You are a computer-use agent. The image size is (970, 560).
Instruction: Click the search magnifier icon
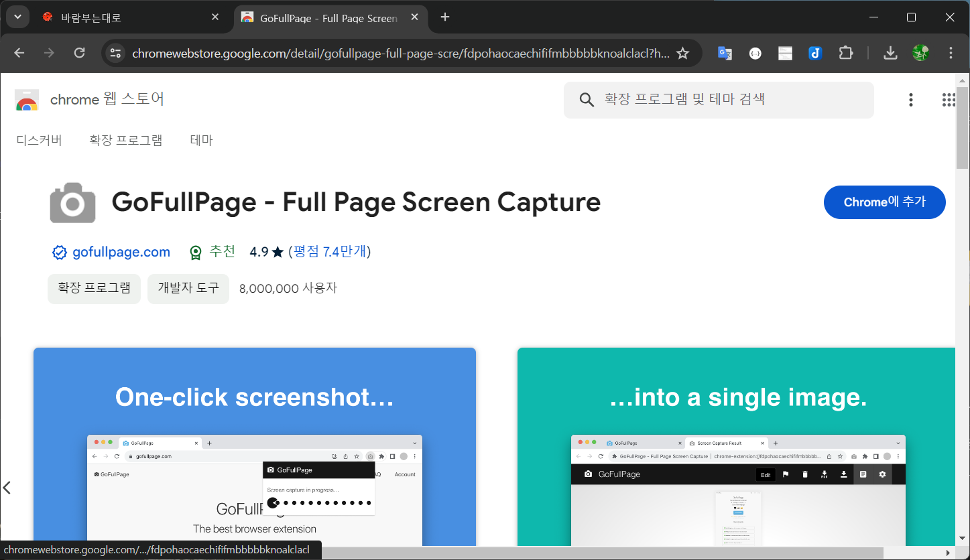(587, 100)
